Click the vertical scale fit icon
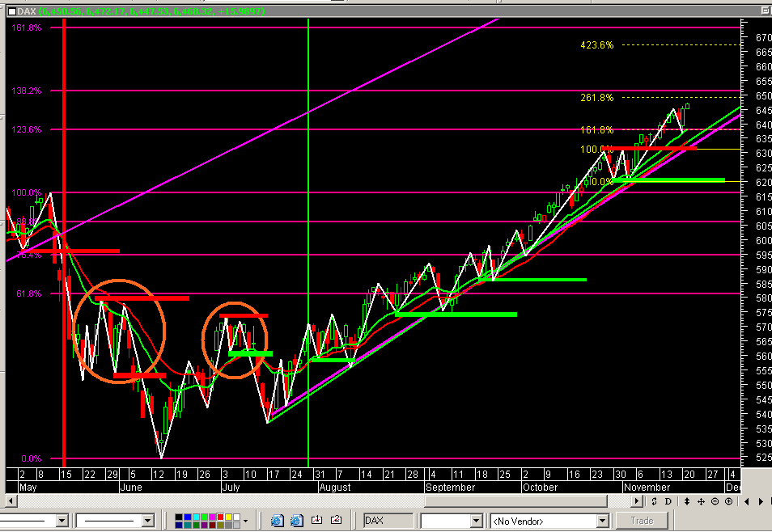 pos(687,501)
